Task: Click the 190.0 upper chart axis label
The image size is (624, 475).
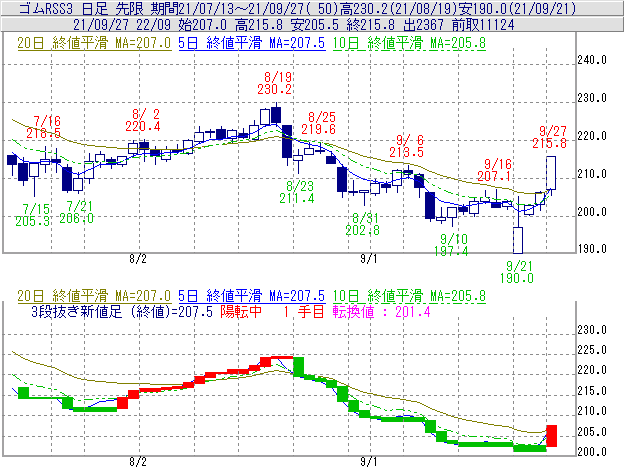Action: 592,249
